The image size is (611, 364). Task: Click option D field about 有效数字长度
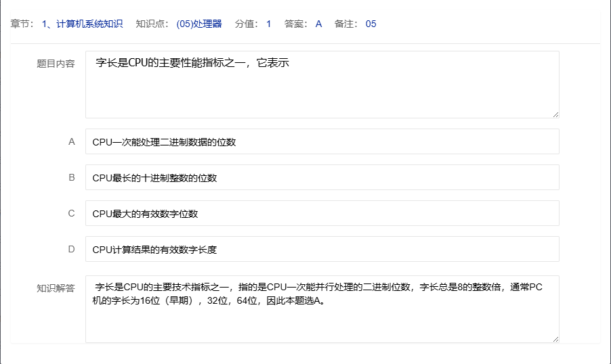[322, 250]
